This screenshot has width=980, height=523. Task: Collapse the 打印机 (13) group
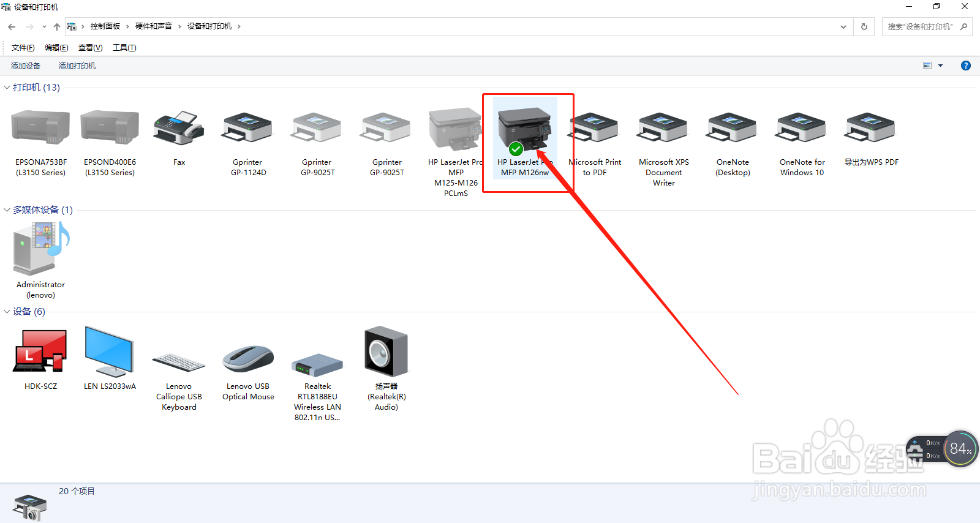[x=7, y=88]
